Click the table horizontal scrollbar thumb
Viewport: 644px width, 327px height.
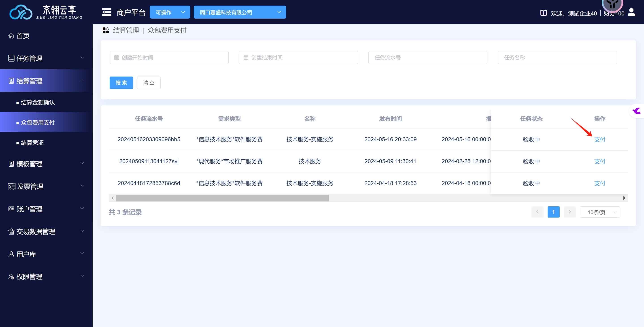point(223,198)
